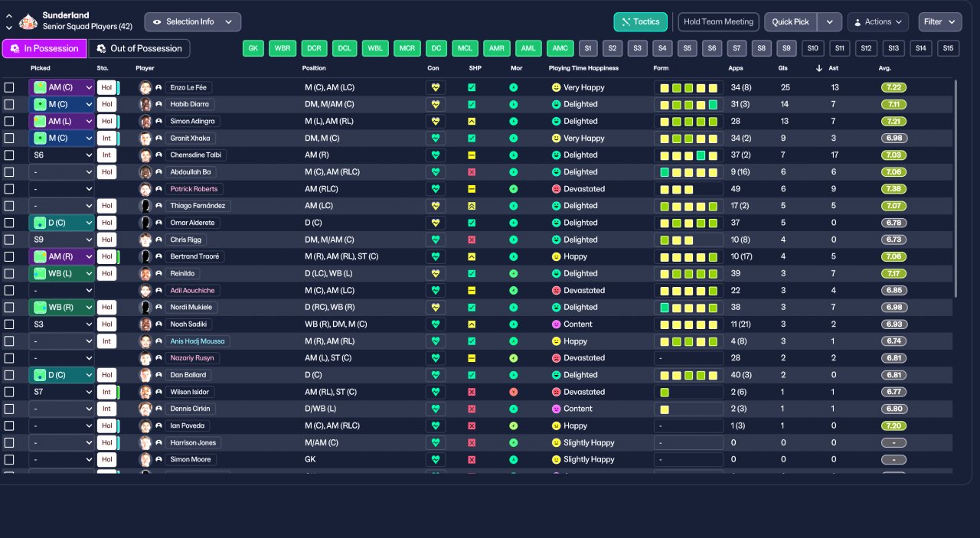Open the Selection Info dropdown
Viewport: 980px width, 538px height.
pyautogui.click(x=192, y=21)
